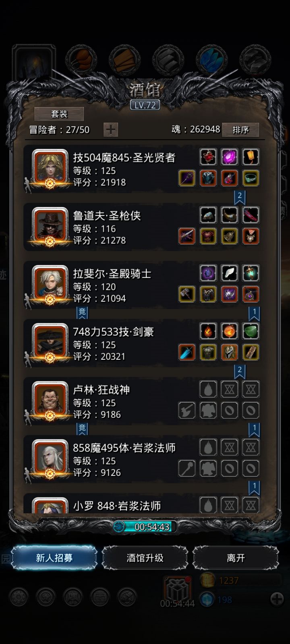Toggle the 竞 arena flag under 拉斐尔
The width and height of the screenshot is (290, 644).
[x=82, y=313]
